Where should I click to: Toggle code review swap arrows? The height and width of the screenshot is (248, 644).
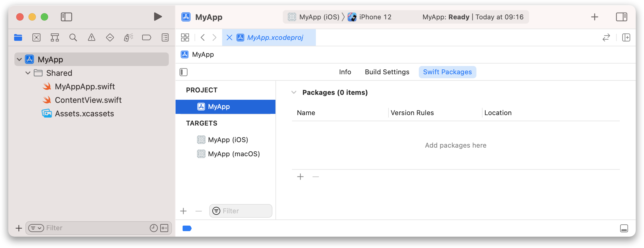coord(606,37)
